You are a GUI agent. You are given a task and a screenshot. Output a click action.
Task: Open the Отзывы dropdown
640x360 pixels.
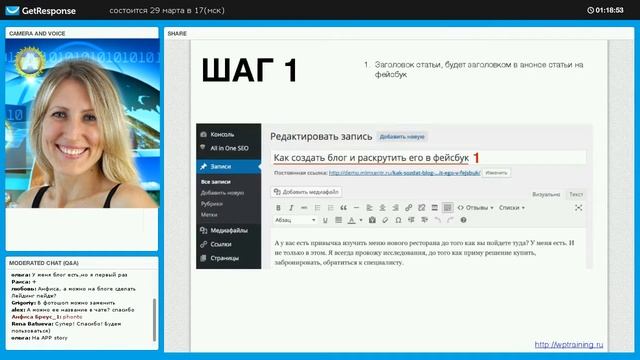pos(475,208)
